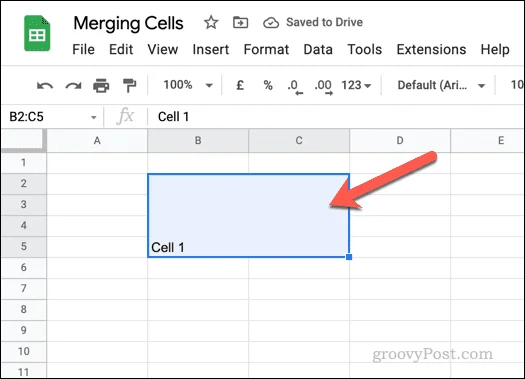Open the Default (Ari... font dropdown
Viewport: 525px width, 379px height.
(x=441, y=85)
